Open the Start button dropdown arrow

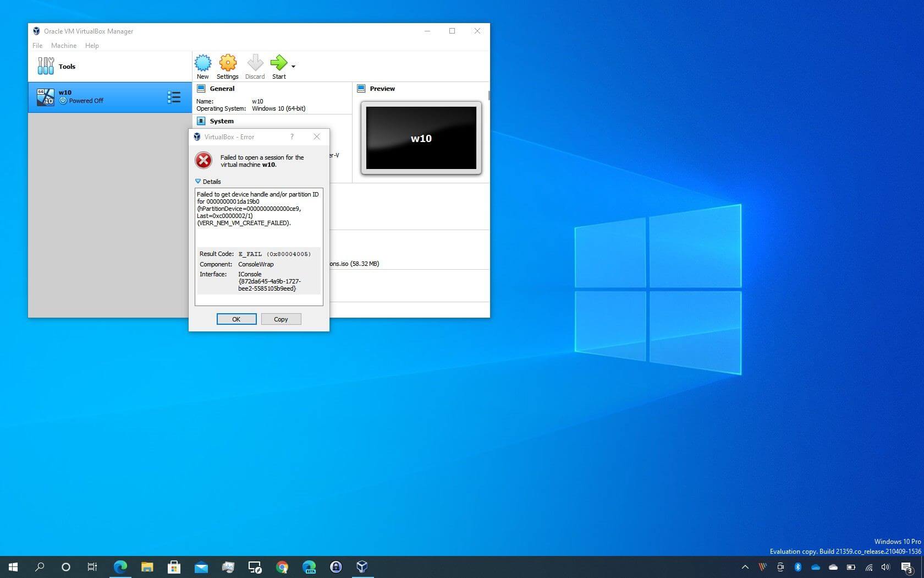[293, 66]
